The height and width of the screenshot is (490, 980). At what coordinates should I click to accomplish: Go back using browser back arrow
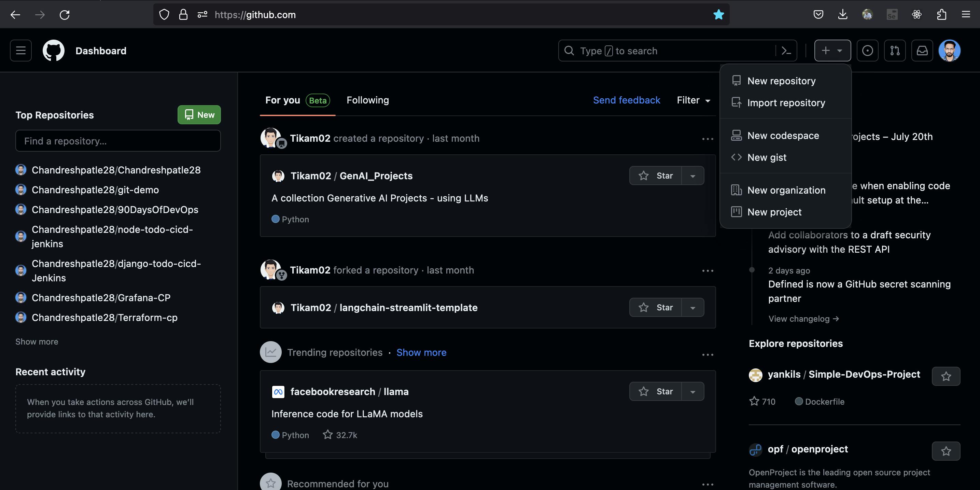tap(15, 14)
